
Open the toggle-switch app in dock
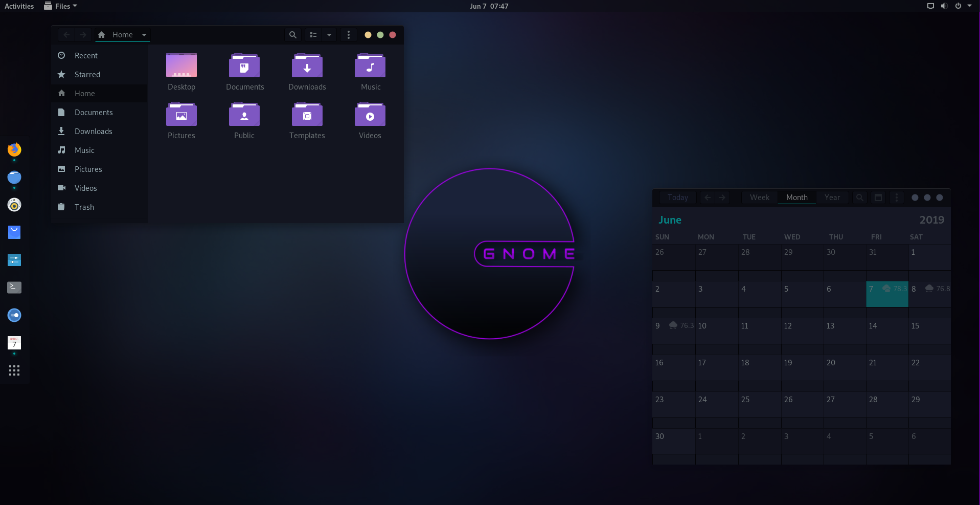point(14,315)
